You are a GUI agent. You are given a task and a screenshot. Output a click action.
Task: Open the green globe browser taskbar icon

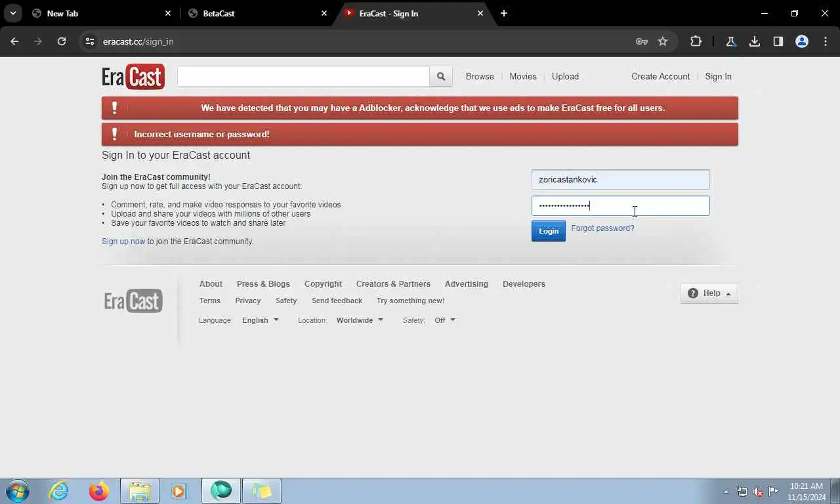(x=221, y=491)
